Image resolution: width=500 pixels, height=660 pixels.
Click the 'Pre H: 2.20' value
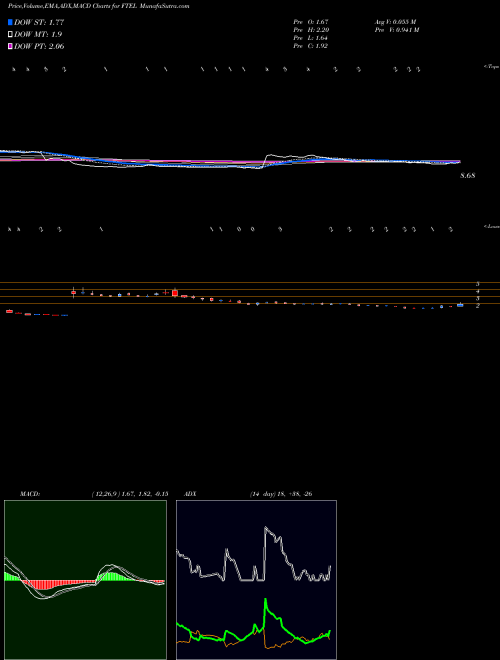[x=311, y=30]
